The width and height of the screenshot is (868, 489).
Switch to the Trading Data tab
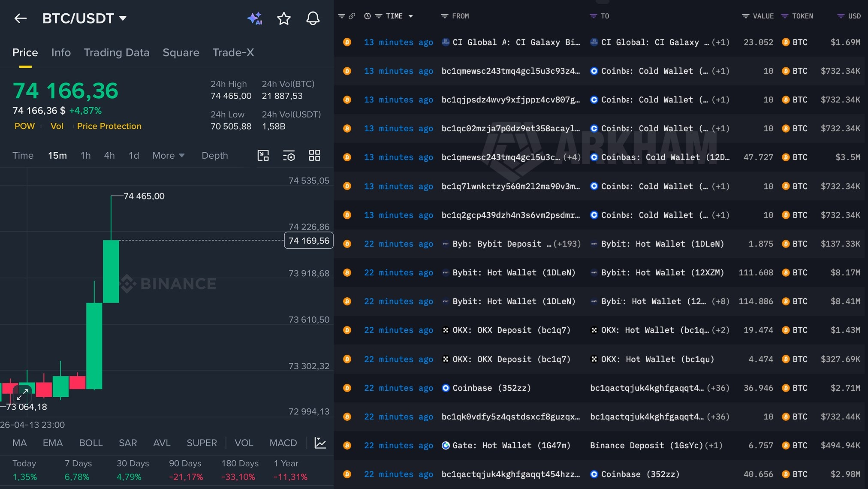pyautogui.click(x=116, y=52)
